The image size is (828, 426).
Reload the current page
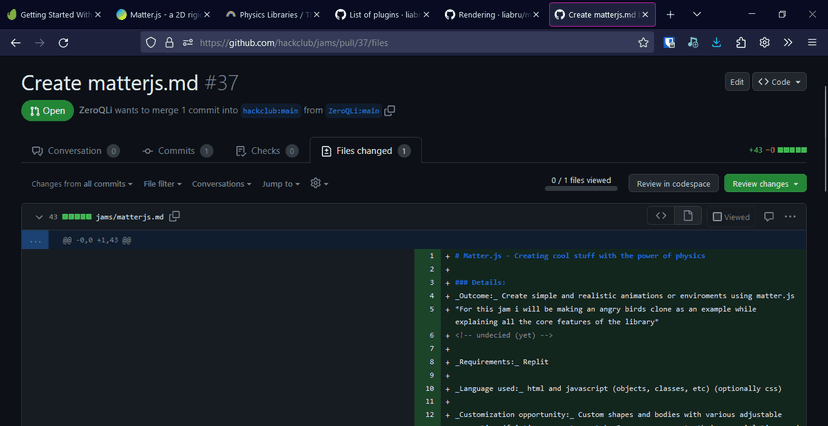pos(63,43)
